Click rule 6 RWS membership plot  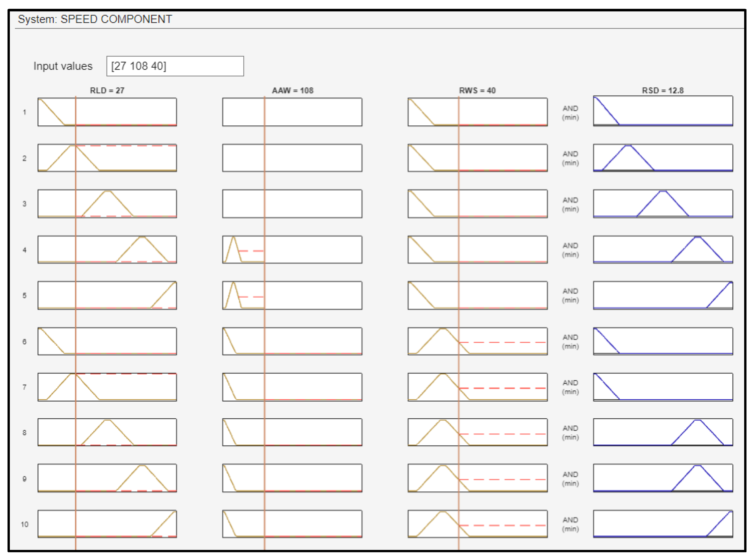pos(477,341)
